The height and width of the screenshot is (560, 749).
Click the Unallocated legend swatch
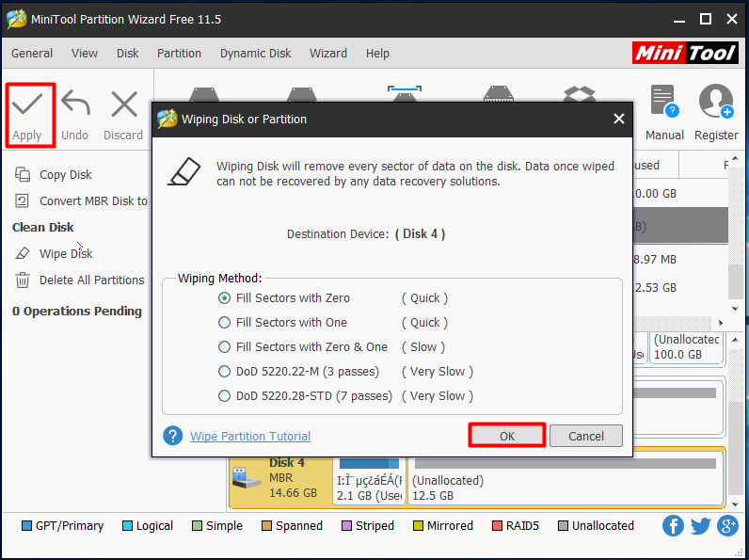pyautogui.click(x=564, y=525)
